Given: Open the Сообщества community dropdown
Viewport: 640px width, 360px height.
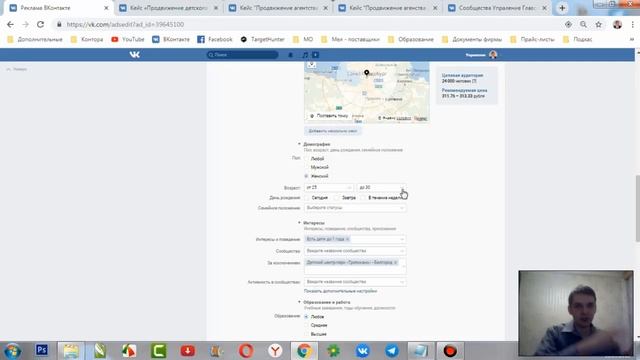Looking at the screenshot, I should pyautogui.click(x=355, y=251).
